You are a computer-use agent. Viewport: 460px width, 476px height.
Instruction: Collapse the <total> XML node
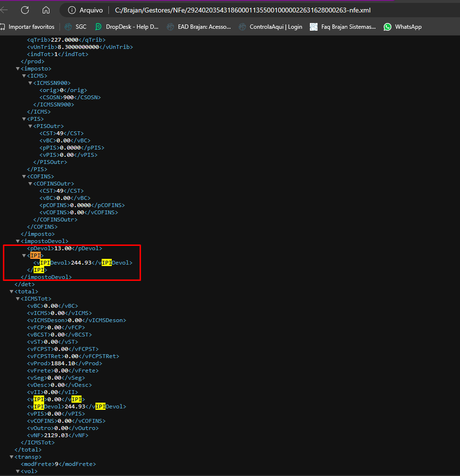12,291
